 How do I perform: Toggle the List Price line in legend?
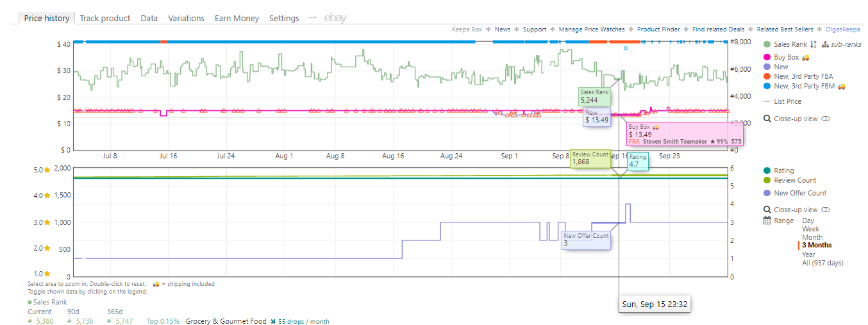click(x=782, y=101)
